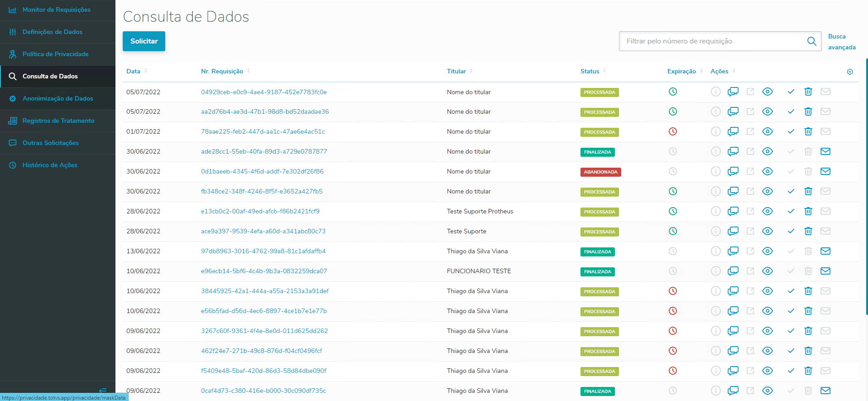868x401 pixels.
Task: Open Registros de Tratamento section
Action: pyautogui.click(x=58, y=121)
